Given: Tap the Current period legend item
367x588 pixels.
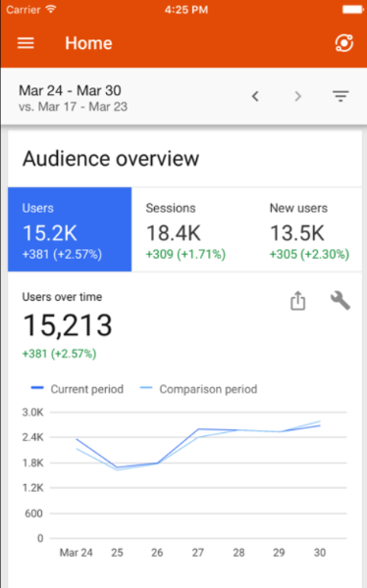Looking at the screenshot, I should click(78, 389).
